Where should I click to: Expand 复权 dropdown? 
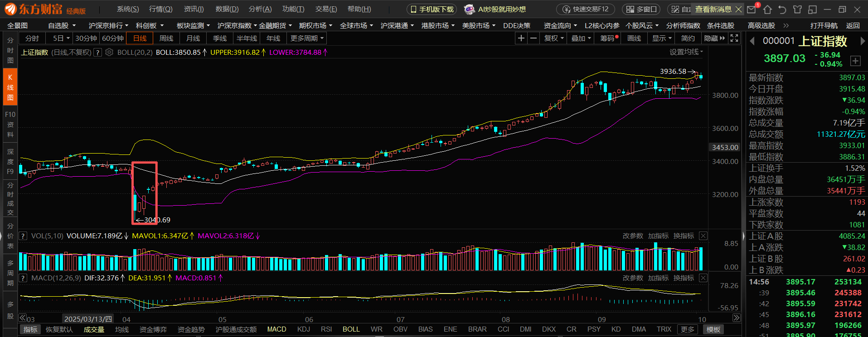pos(553,39)
